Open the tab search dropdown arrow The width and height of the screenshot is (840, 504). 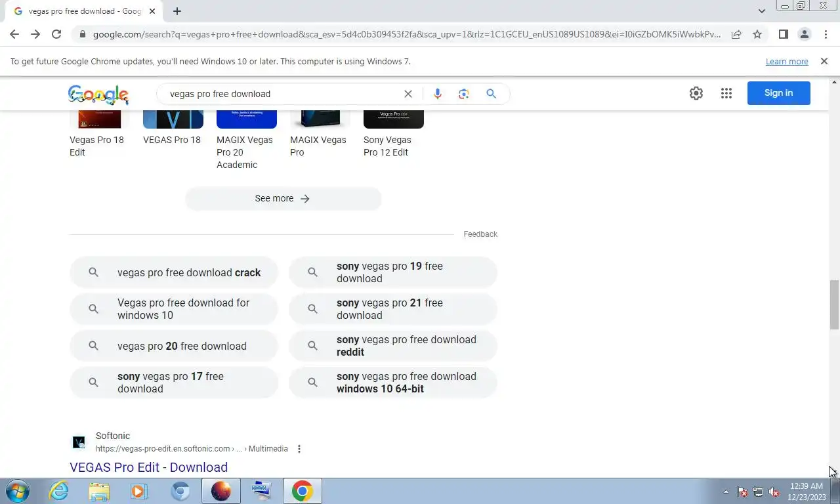(x=761, y=11)
